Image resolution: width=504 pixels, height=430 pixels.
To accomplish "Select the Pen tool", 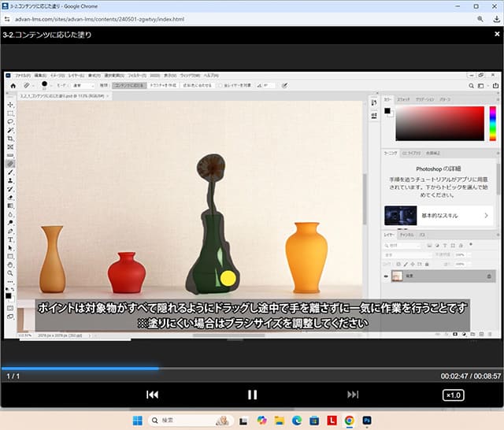I will coord(10,231).
